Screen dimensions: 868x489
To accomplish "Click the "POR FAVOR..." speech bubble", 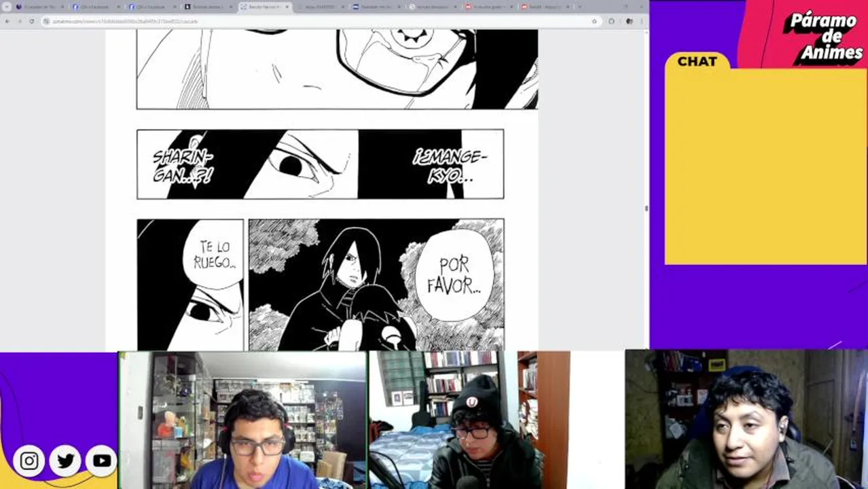I will pos(454,275).
